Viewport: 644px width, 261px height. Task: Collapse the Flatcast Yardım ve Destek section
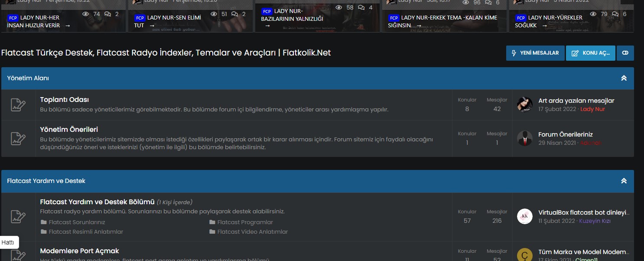(x=624, y=181)
